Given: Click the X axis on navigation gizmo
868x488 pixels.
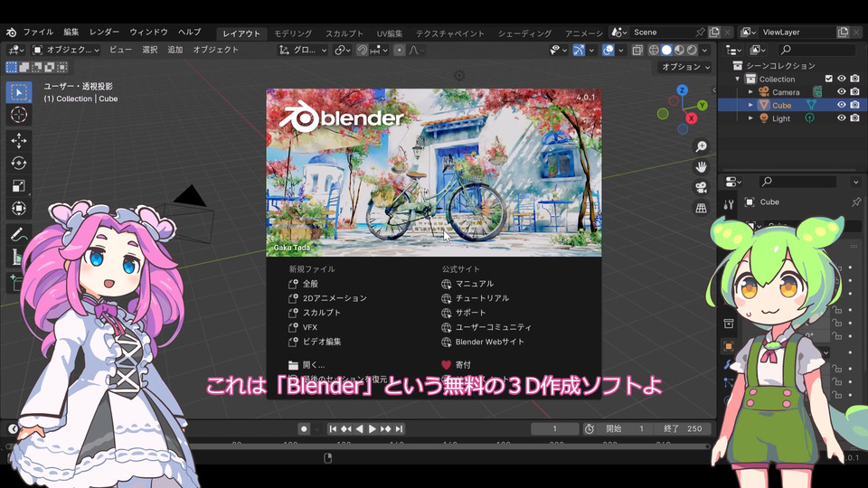Looking at the screenshot, I should (691, 117).
